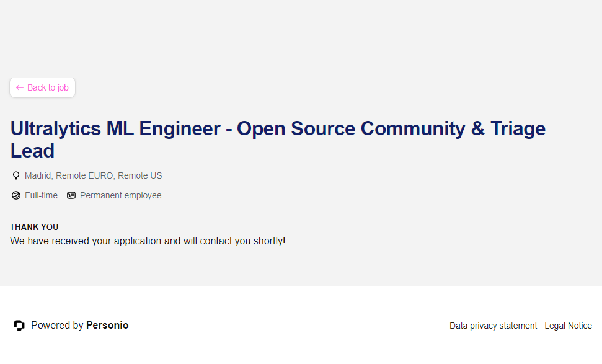Go back via Back to job button
The image size is (602, 364).
coord(42,87)
